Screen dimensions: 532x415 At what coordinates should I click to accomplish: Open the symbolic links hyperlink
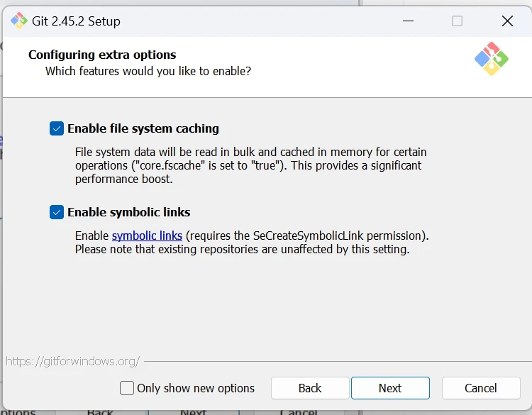pos(147,236)
